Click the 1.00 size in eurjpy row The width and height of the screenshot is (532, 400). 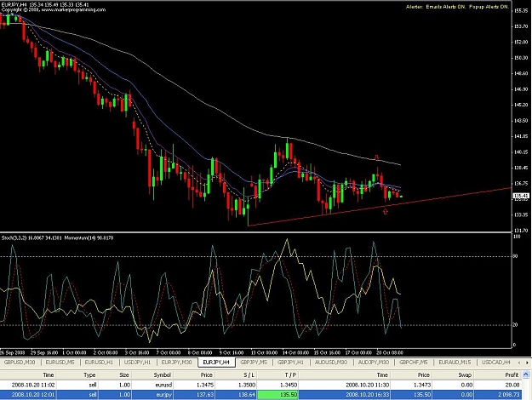[x=124, y=395]
